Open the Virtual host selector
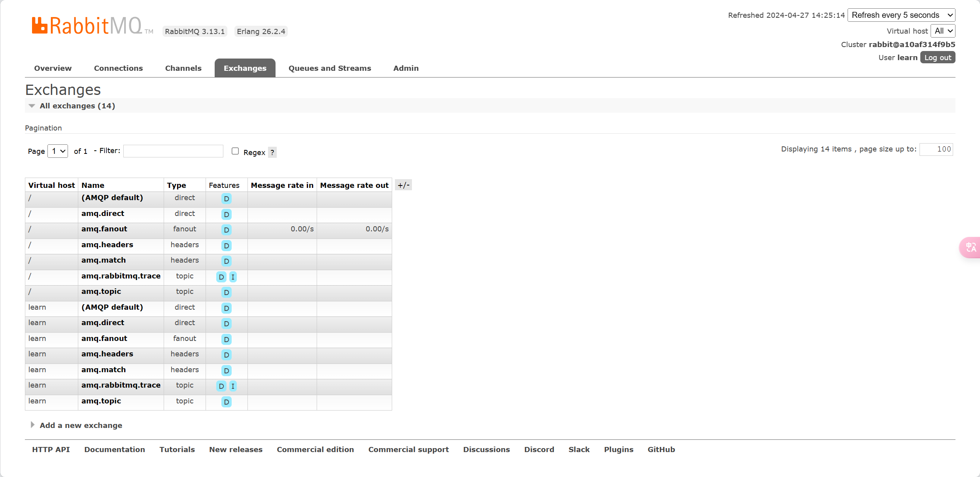Screen dimensions: 980x477 pyautogui.click(x=943, y=31)
